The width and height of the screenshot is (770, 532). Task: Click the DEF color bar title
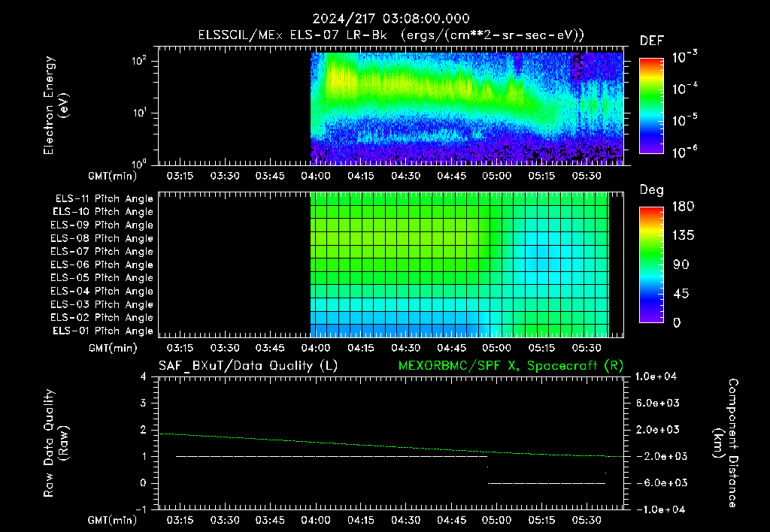652,41
